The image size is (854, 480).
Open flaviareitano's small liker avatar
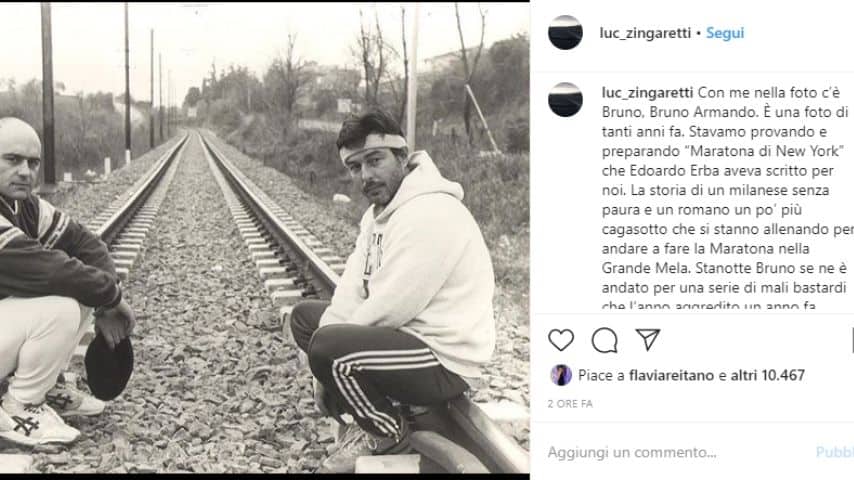click(561, 375)
